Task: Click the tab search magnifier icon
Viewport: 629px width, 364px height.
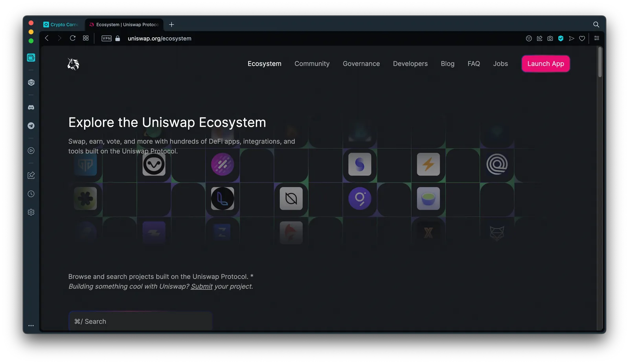Action: (x=596, y=24)
